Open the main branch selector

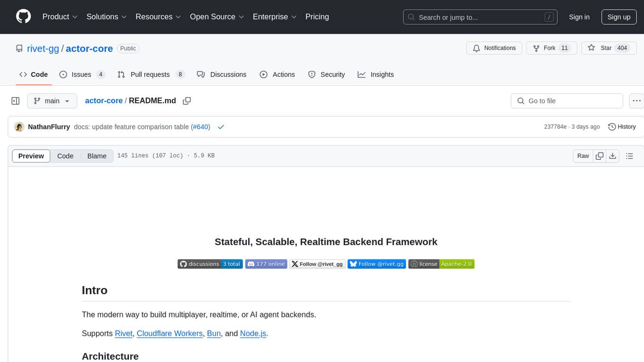(52, 101)
